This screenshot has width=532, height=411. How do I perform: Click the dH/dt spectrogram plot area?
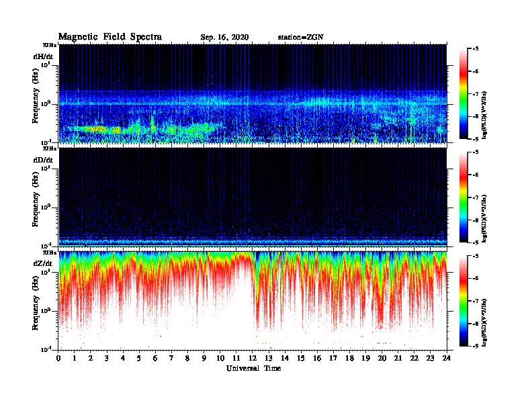(x=253, y=93)
